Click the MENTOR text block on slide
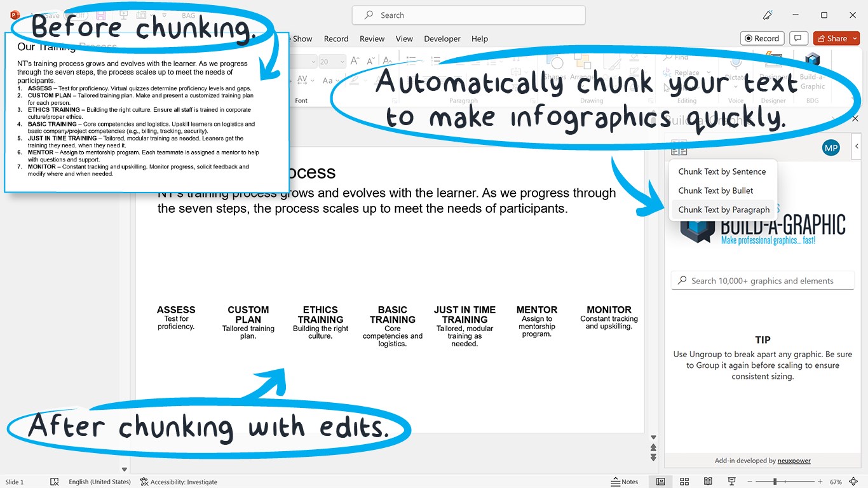This screenshot has width=868, height=488. point(537,322)
